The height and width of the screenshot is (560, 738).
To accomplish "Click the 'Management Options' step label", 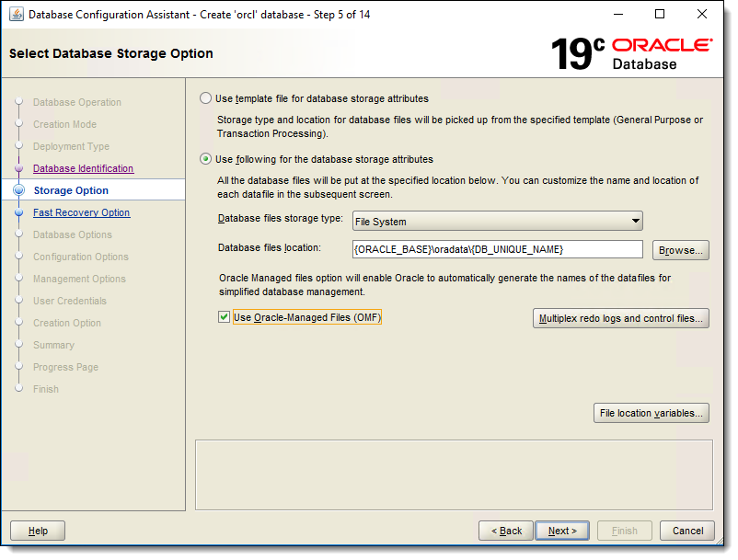I will [x=79, y=279].
